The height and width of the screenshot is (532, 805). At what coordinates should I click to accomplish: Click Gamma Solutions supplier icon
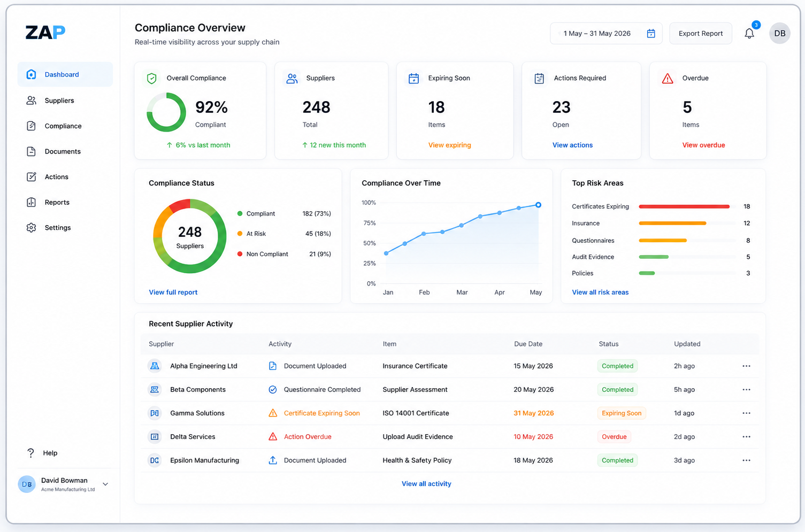(x=155, y=413)
